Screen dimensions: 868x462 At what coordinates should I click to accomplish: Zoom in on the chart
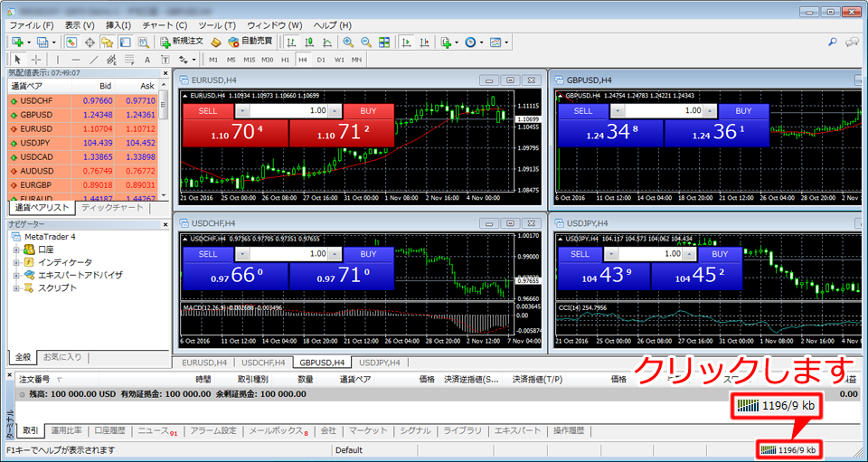click(348, 42)
